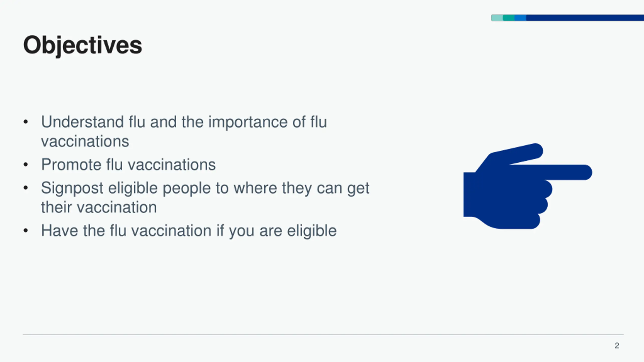Select the bullet dot before "Signpost eligible people"
The image size is (644, 362).
point(25,188)
